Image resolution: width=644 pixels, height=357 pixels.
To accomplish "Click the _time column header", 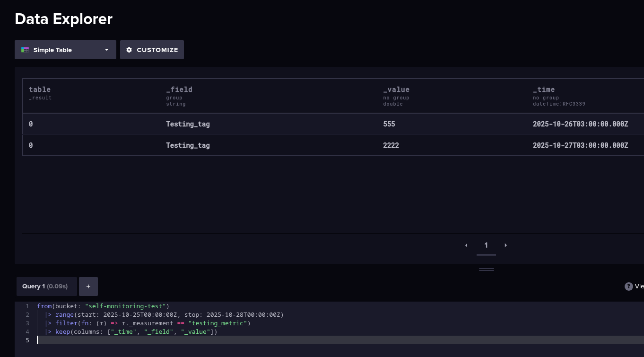I will (543, 89).
